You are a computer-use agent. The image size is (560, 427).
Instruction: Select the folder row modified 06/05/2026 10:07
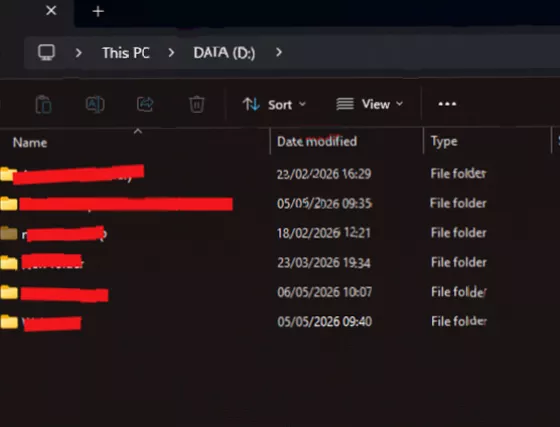point(243,292)
